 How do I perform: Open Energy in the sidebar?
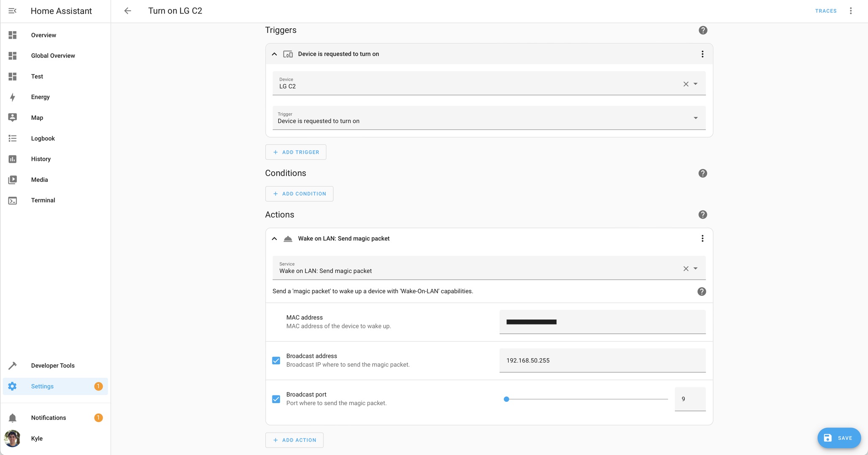[55, 97]
